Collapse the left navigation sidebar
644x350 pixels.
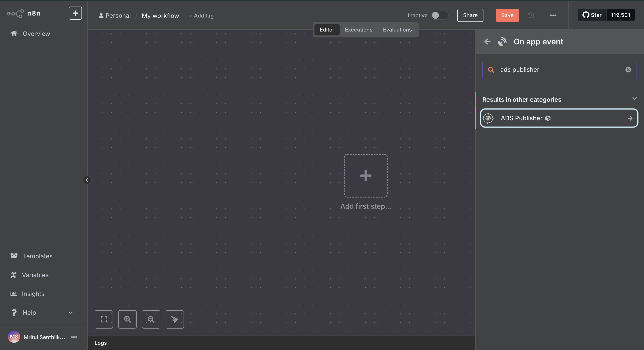point(87,180)
